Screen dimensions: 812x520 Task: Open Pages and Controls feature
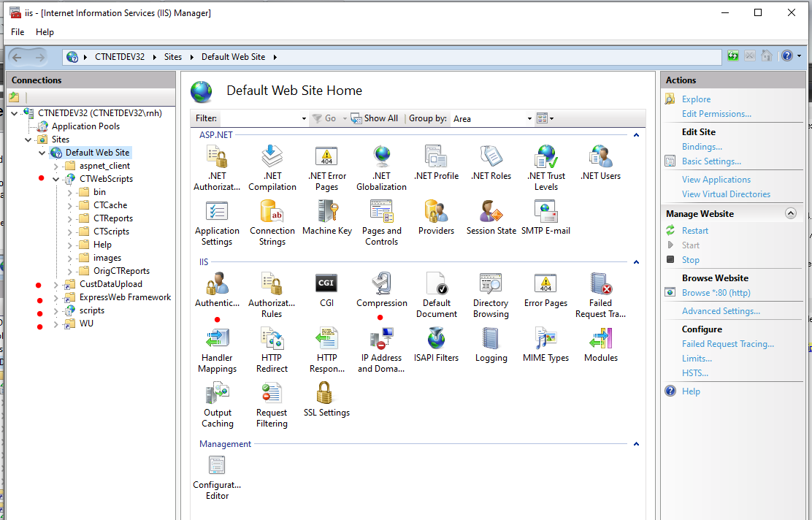click(382, 223)
